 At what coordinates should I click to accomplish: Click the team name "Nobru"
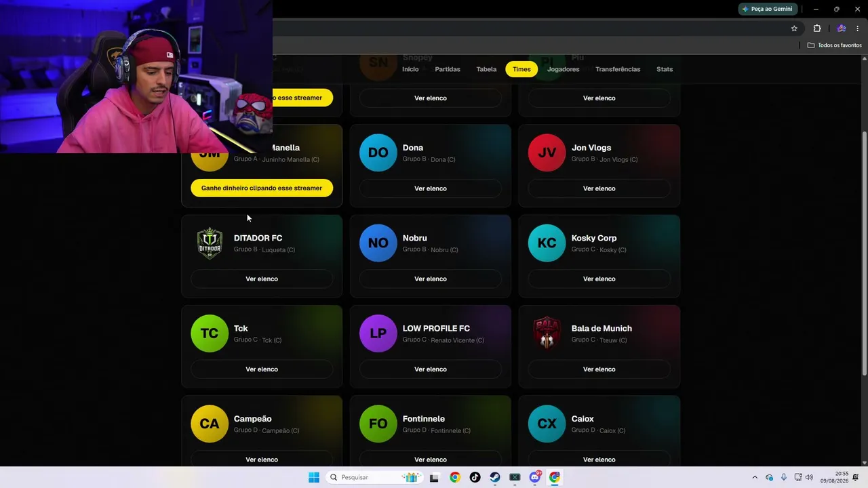415,238
